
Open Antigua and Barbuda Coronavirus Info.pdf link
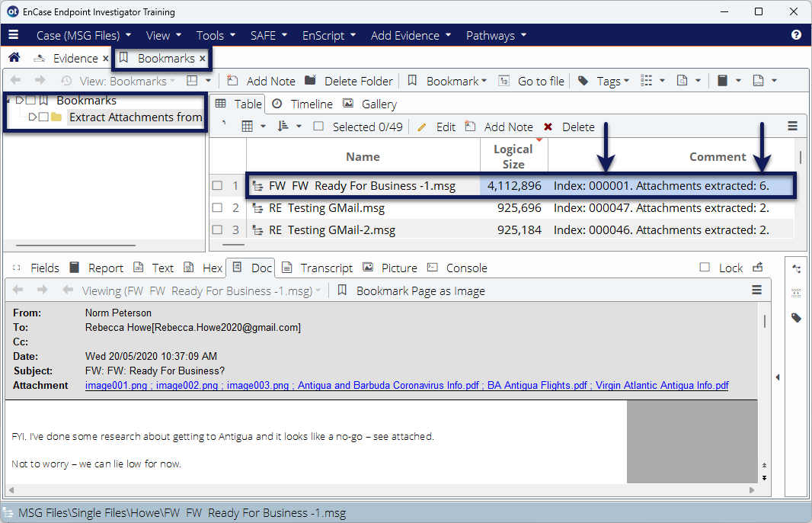pos(388,385)
